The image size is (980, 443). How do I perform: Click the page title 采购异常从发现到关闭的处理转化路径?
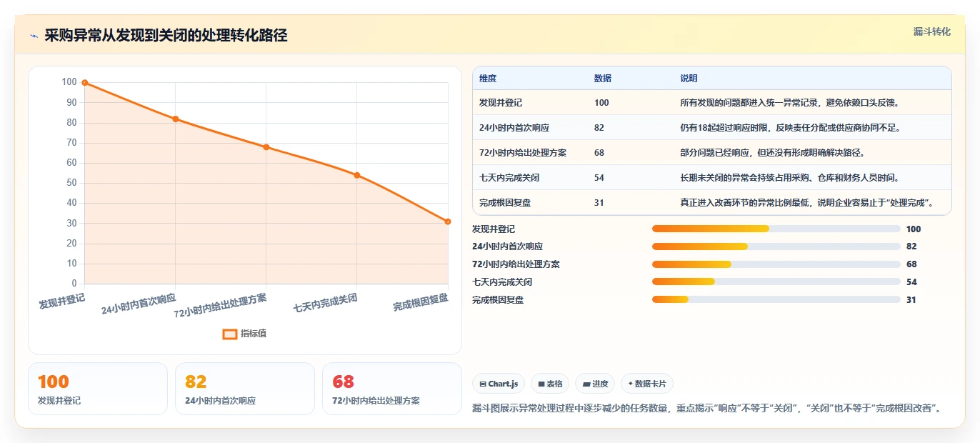coord(166,36)
